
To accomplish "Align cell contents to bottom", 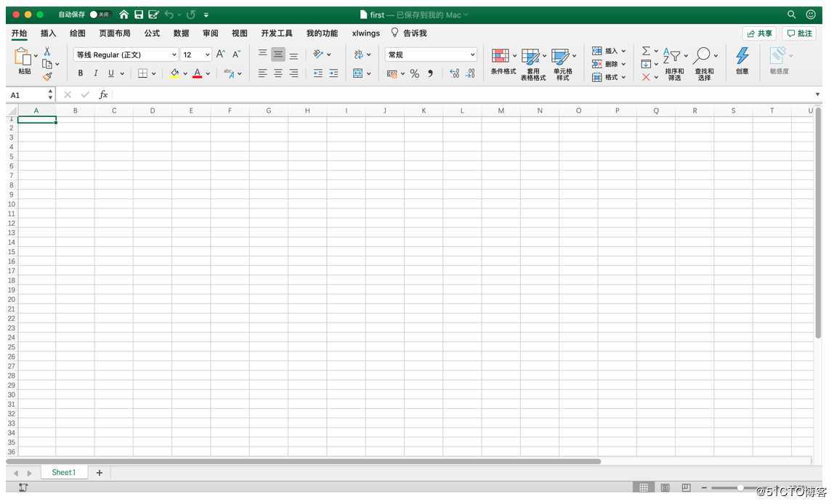I will (293, 55).
